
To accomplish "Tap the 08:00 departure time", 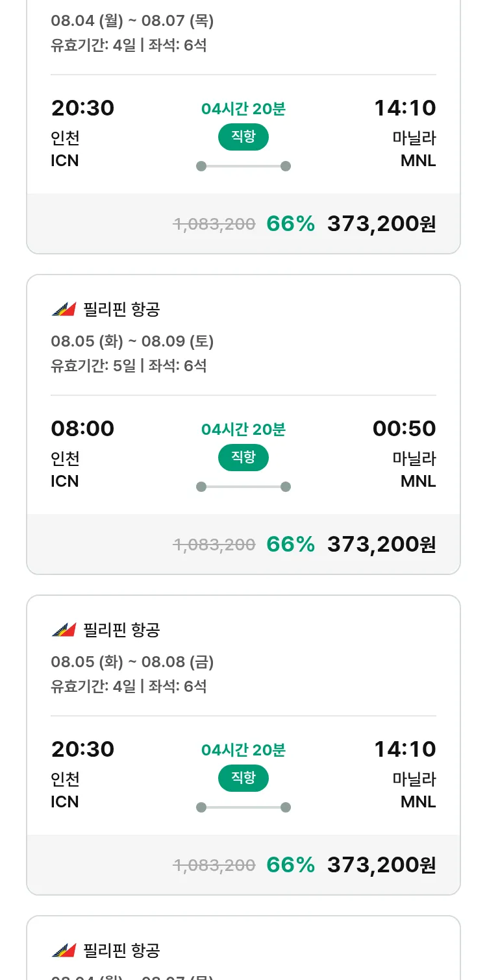I will click(82, 428).
